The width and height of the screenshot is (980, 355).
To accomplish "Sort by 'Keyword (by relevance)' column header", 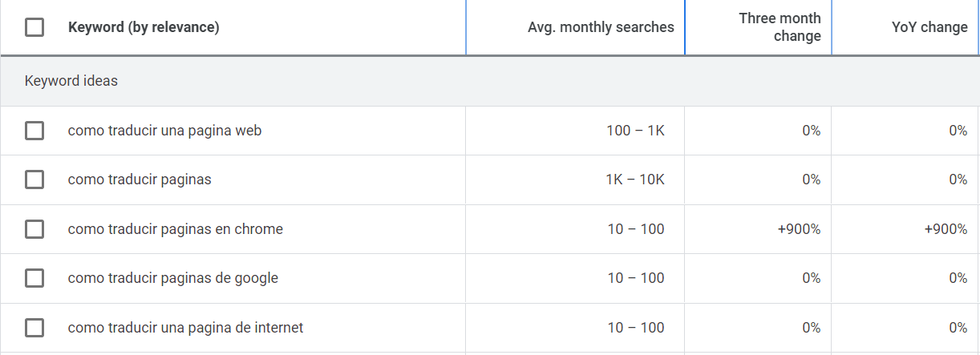I will pyautogui.click(x=144, y=27).
